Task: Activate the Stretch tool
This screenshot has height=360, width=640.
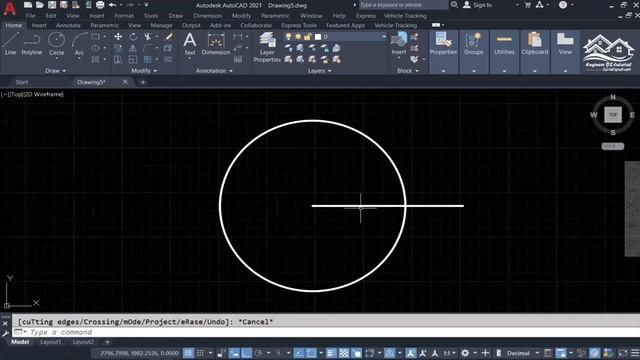Action: pos(118,60)
